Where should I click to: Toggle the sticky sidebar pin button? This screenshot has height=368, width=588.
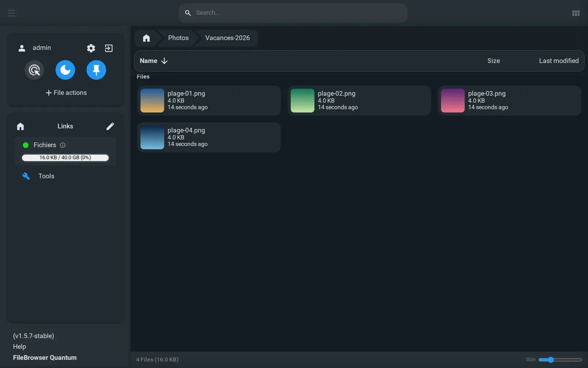tap(96, 70)
